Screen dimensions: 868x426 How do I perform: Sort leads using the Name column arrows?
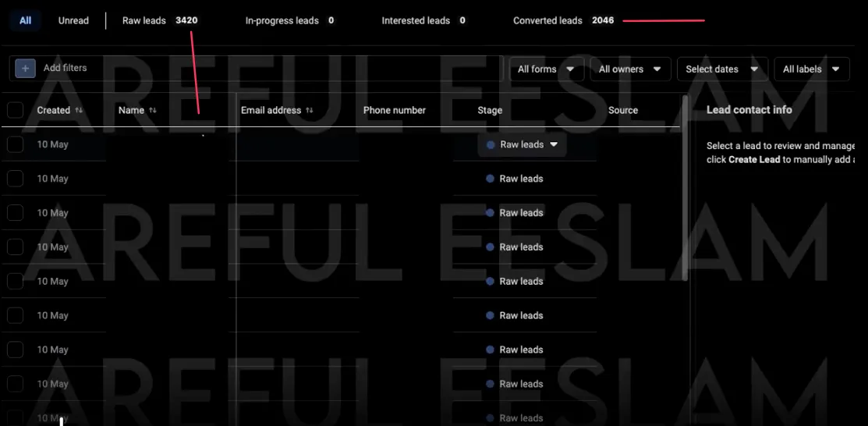(153, 110)
